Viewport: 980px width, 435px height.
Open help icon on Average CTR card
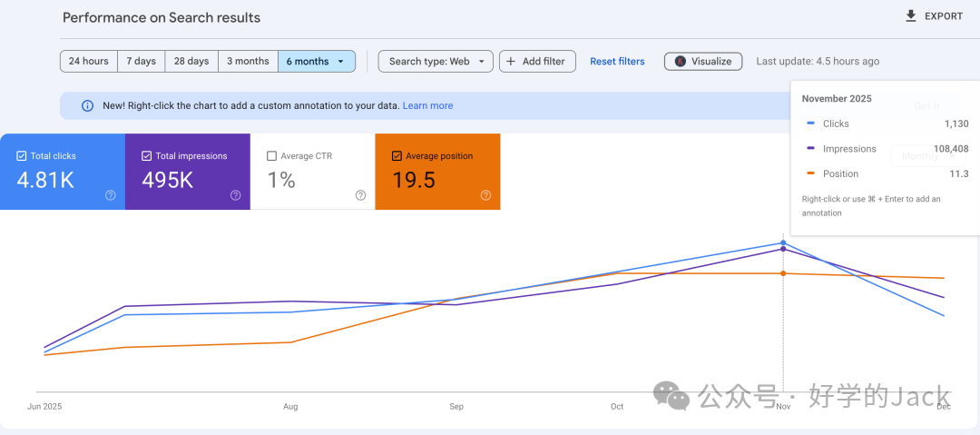coord(360,195)
